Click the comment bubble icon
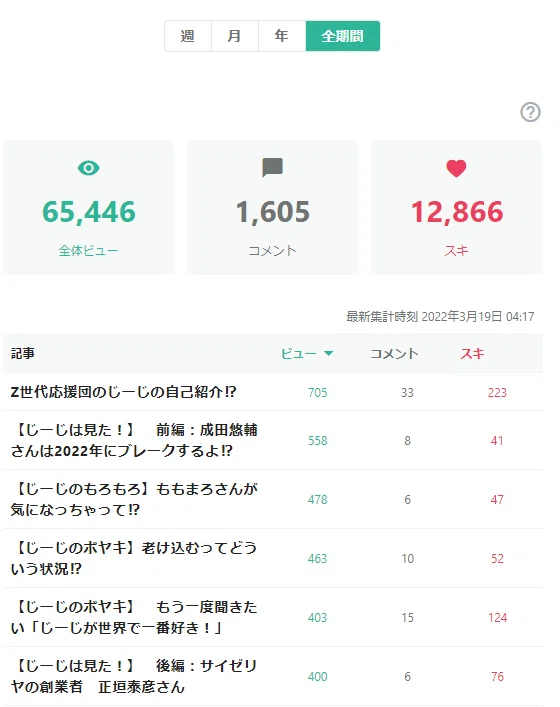 point(272,168)
